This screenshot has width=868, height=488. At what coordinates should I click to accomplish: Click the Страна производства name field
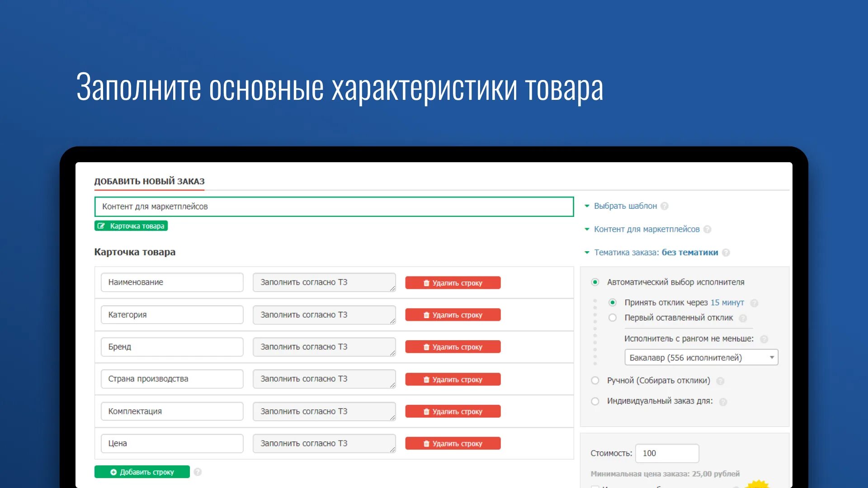(x=172, y=379)
